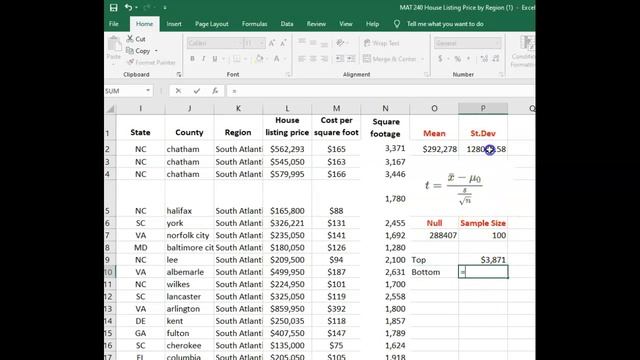
Task: Click the Fill Color bucket icon
Action: (x=259, y=59)
